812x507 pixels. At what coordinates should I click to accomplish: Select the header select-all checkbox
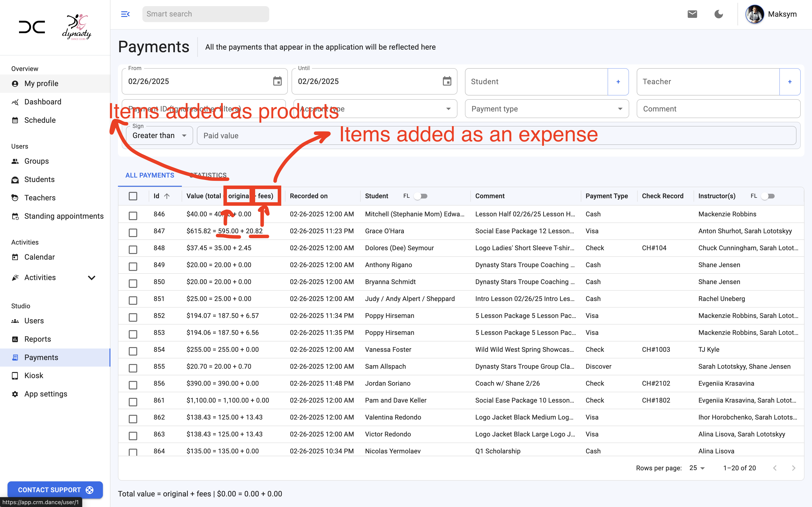pyautogui.click(x=133, y=196)
